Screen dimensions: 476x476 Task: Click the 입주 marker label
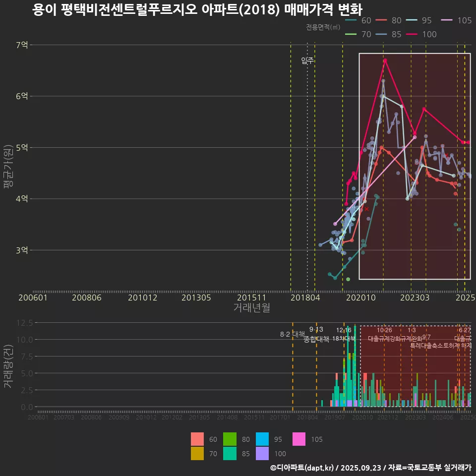[x=307, y=61]
